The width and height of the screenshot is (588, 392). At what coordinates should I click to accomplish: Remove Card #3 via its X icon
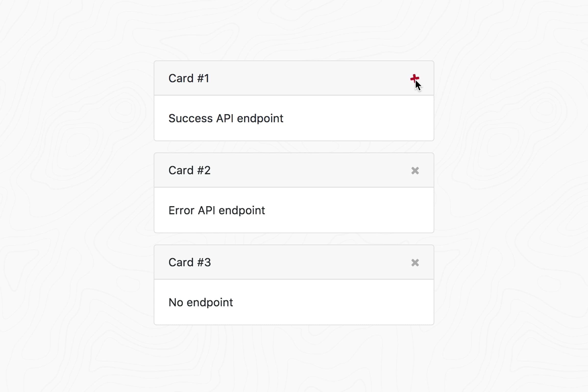(x=415, y=262)
